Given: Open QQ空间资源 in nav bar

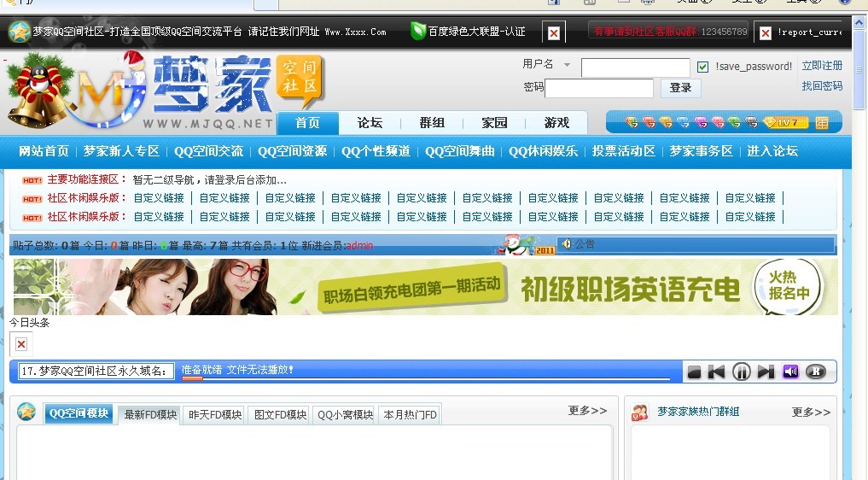Looking at the screenshot, I should [292, 151].
